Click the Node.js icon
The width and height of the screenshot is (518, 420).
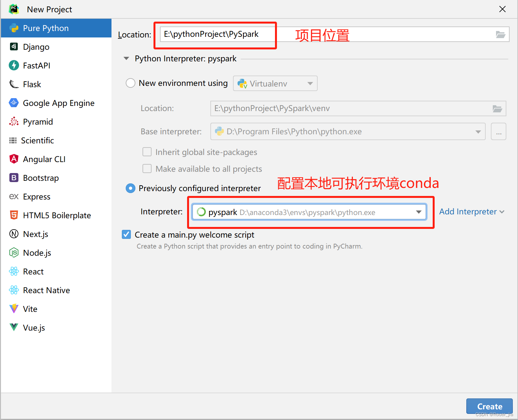(x=14, y=252)
